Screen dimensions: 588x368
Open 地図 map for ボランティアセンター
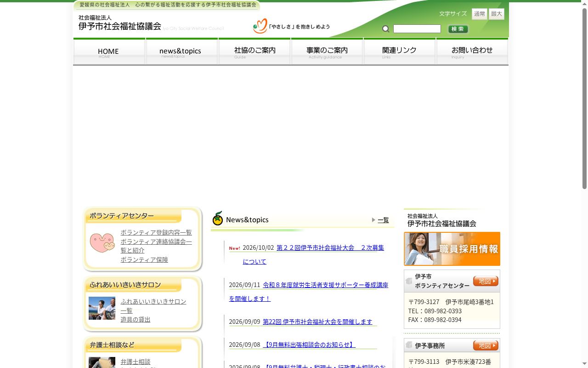point(486,281)
